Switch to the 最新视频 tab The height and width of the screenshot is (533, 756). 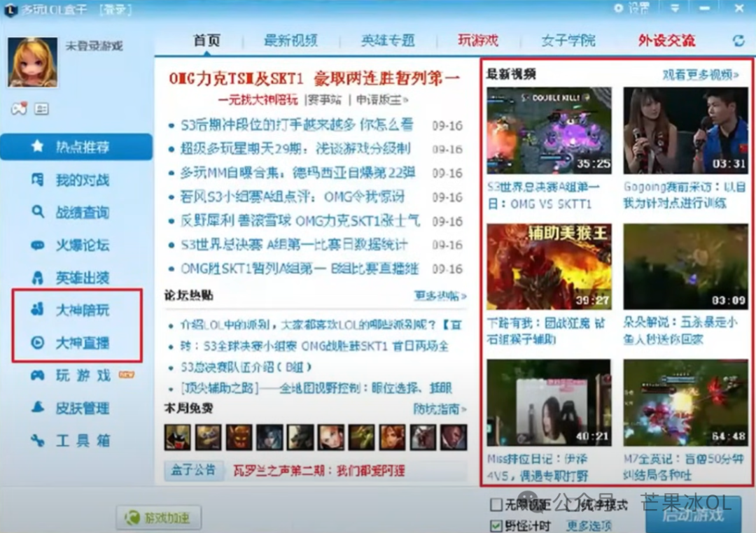point(290,41)
